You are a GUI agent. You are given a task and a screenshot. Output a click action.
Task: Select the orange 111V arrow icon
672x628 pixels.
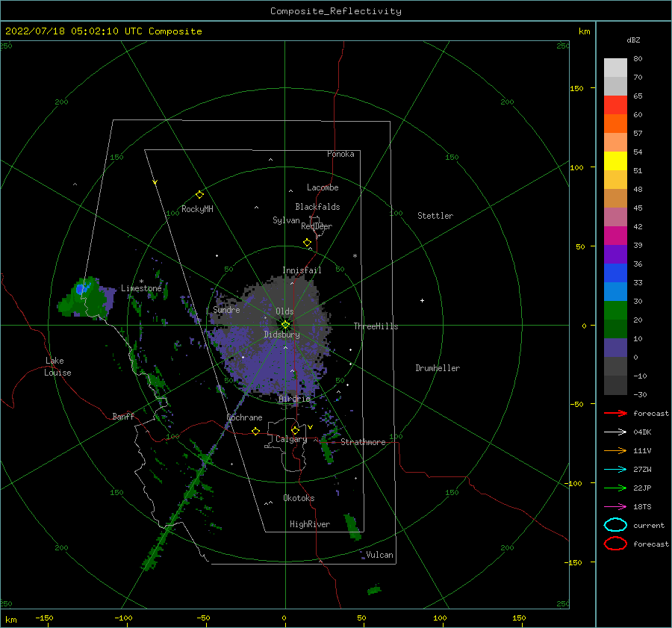tap(615, 450)
